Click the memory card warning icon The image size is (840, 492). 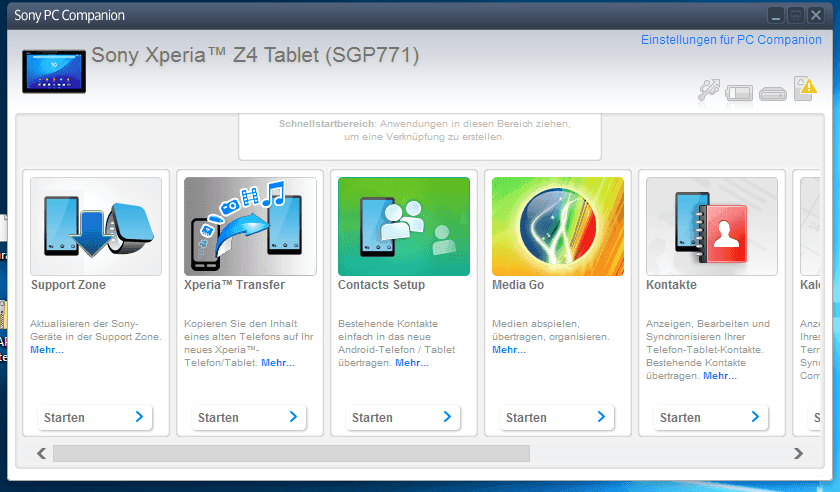(805, 88)
